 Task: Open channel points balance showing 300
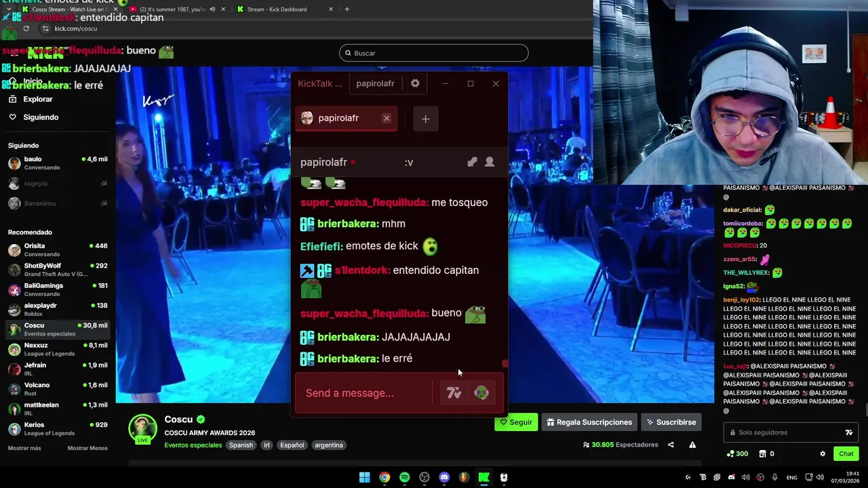pos(737,454)
